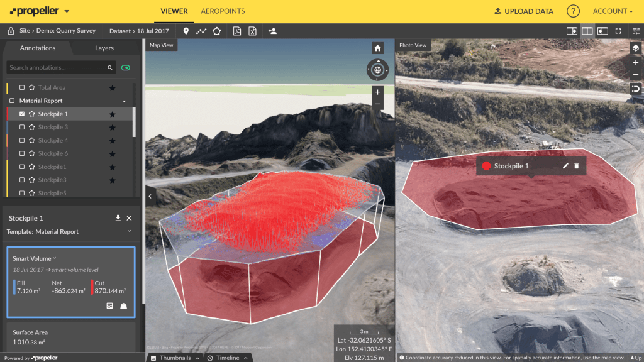The image size is (644, 362).
Task: Collapse the Material Report group
Action: point(124,101)
